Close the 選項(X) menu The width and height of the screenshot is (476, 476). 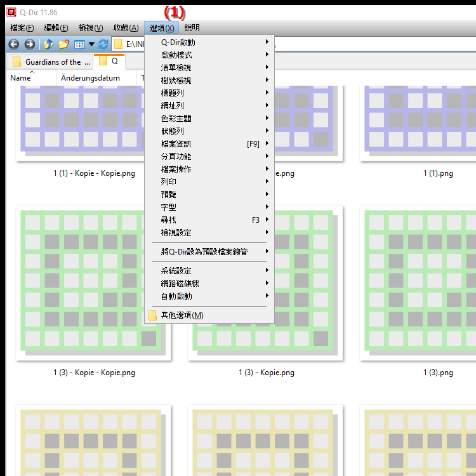click(161, 28)
